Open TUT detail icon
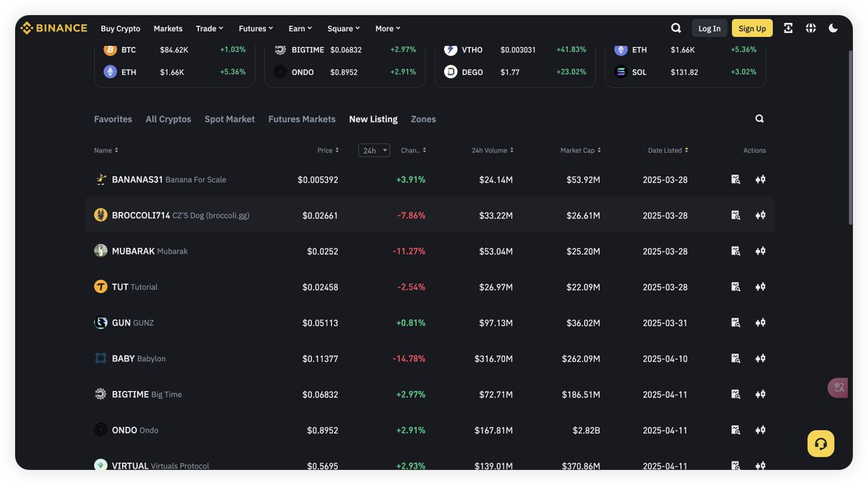 (x=736, y=287)
